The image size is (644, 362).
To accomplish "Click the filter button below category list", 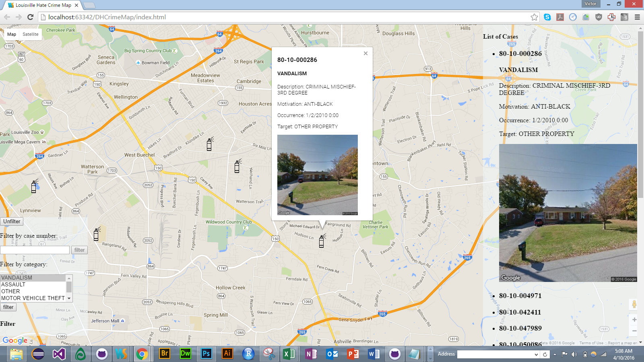I will (8, 307).
